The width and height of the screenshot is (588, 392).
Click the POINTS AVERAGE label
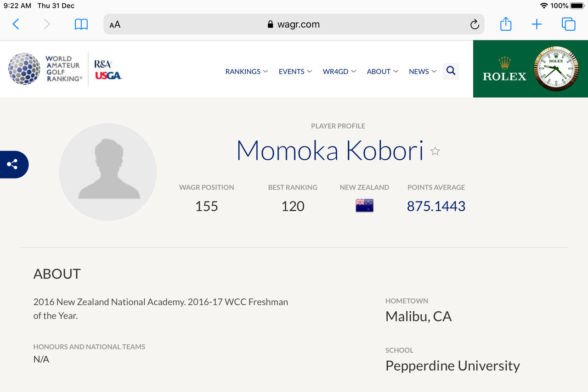point(436,187)
